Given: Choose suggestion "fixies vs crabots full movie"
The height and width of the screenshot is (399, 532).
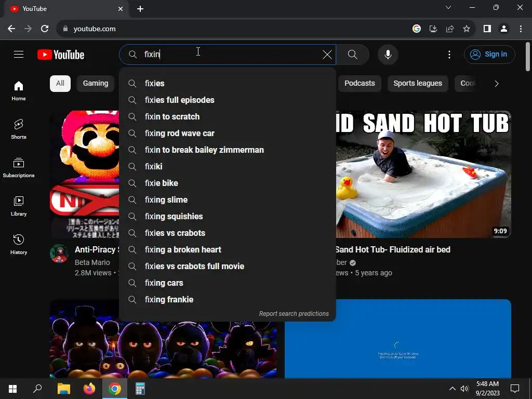Looking at the screenshot, I should click(x=228, y=267).
